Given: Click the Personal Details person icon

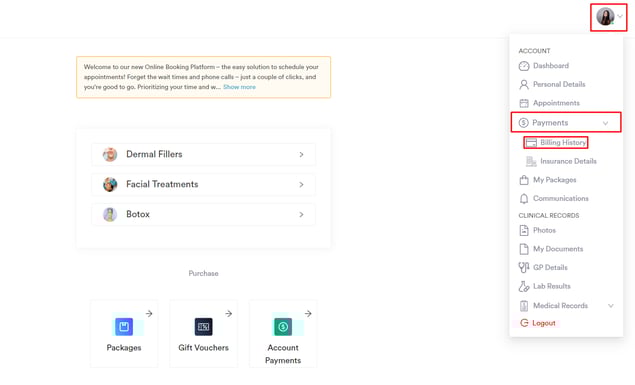Looking at the screenshot, I should tap(524, 85).
